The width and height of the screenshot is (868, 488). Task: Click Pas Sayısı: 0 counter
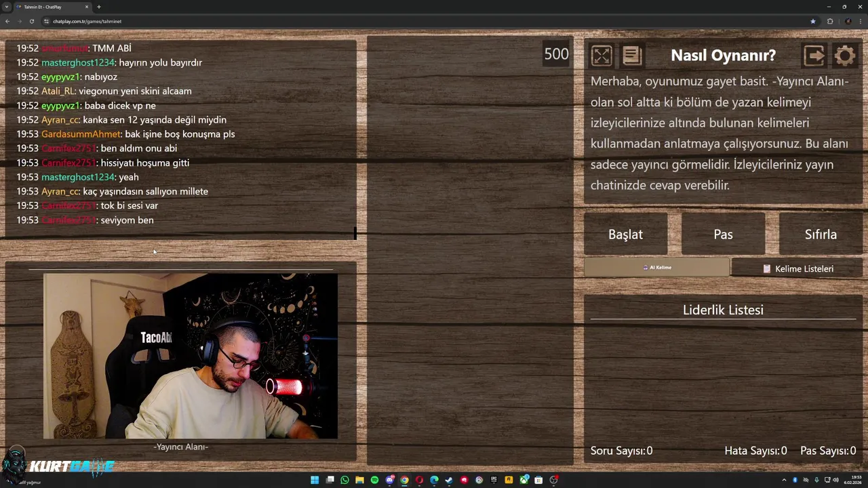(x=828, y=451)
